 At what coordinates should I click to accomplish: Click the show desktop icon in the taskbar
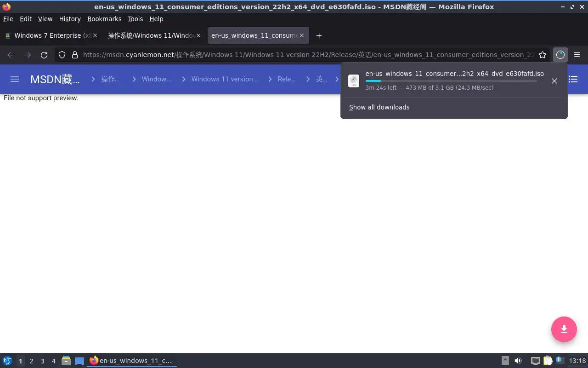(x=79, y=361)
